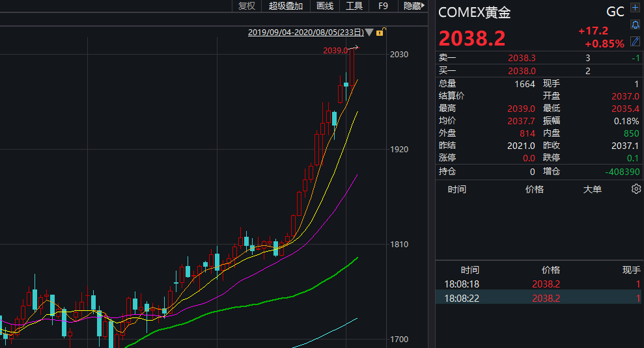Click 隐藏 to hide side panel
This screenshot has height=348, width=644.
pos(413,6)
